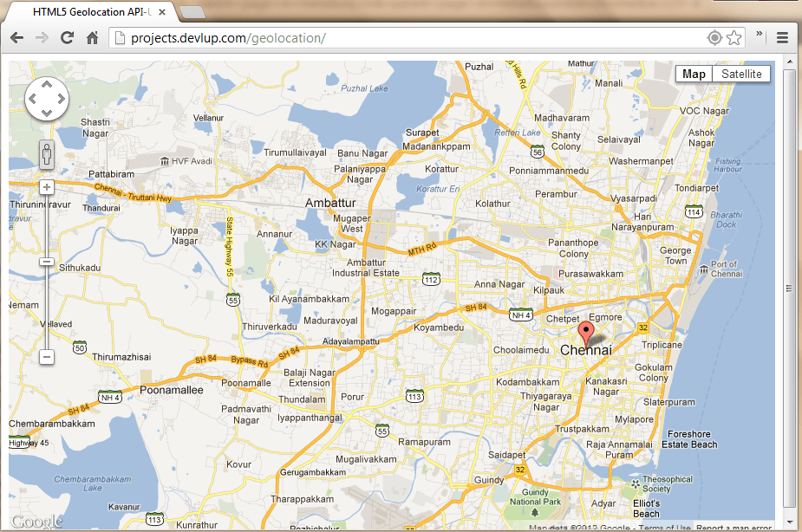Click the Google logo on the map
The height and width of the screenshot is (532, 802).
(x=36, y=522)
